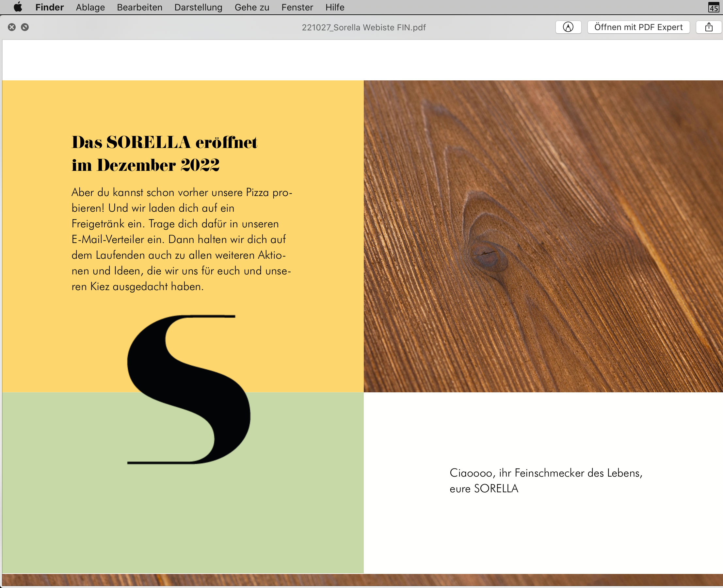Open the Hilfe menu
Image resolution: width=723 pixels, height=588 pixels.
(x=335, y=7)
